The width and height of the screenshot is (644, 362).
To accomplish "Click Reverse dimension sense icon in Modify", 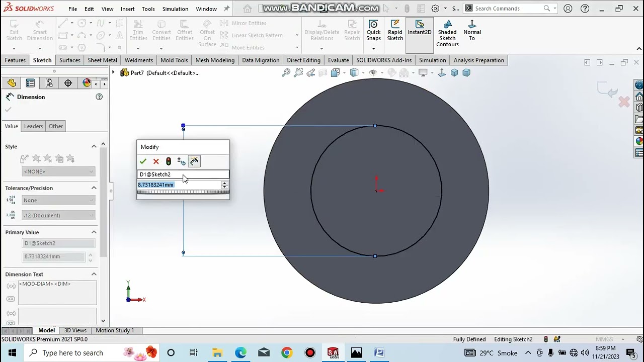I will (x=181, y=161).
